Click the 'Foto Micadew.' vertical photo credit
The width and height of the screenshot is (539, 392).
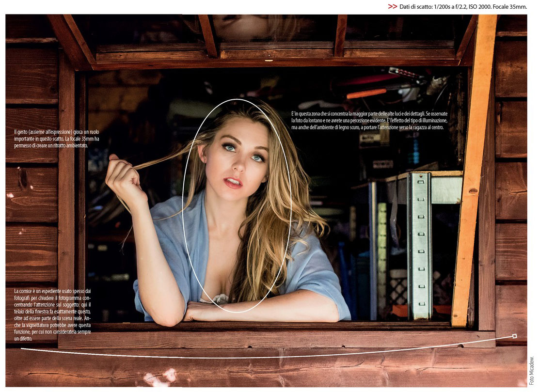click(x=531, y=370)
